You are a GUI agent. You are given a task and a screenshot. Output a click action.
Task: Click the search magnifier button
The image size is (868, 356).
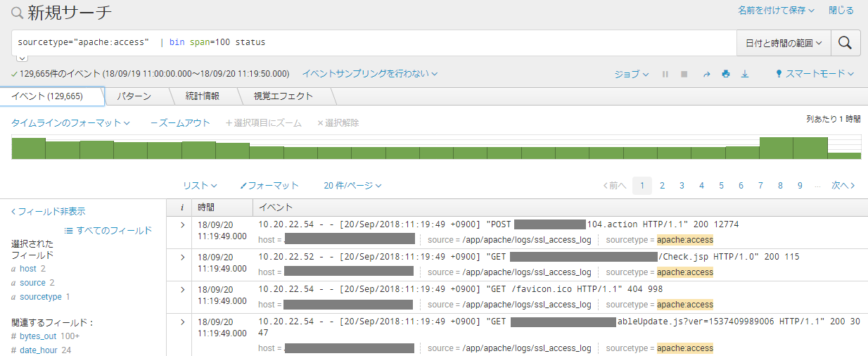tap(845, 43)
